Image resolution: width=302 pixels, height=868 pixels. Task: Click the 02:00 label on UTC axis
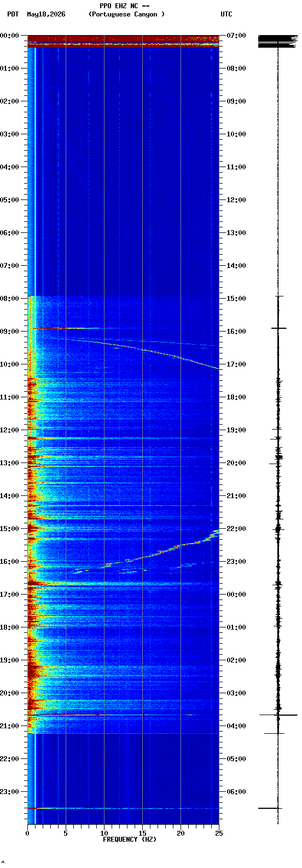pos(236,660)
